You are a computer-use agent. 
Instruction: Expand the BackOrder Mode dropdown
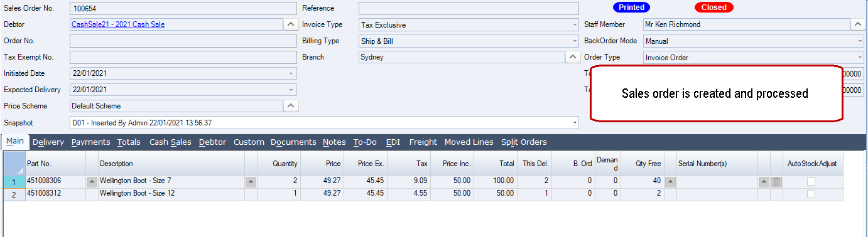pyautogui.click(x=860, y=41)
